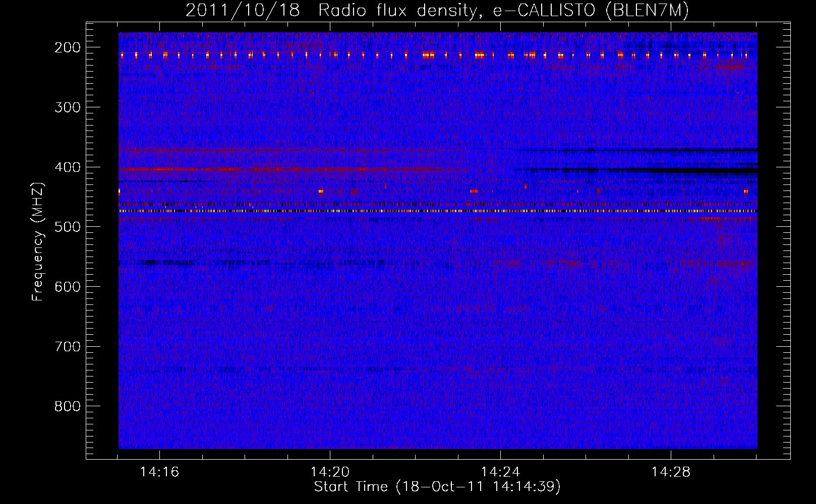816x504 pixels.
Task: Click the 'Start Time (18-Oct-11 14:14:39)' label
Action: point(437,487)
